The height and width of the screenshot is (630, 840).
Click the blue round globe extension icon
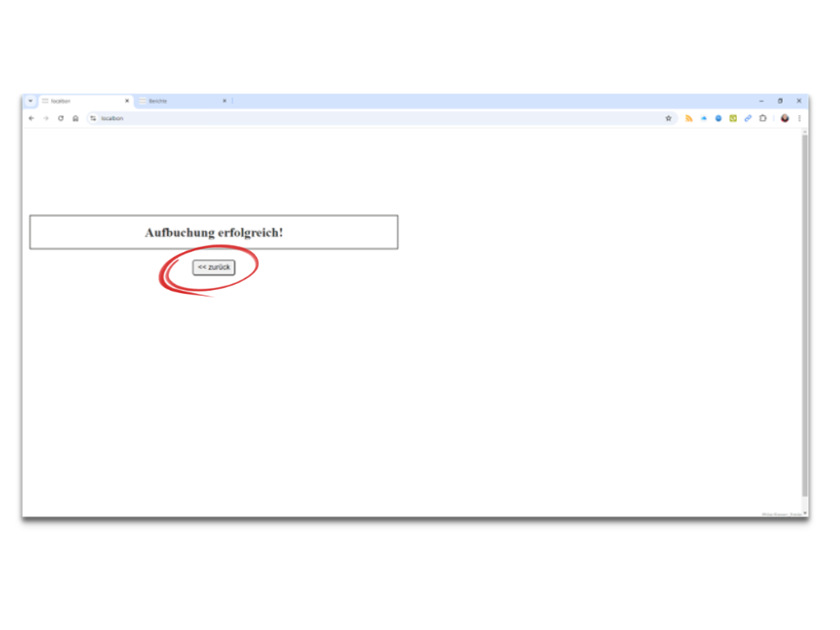tap(718, 118)
